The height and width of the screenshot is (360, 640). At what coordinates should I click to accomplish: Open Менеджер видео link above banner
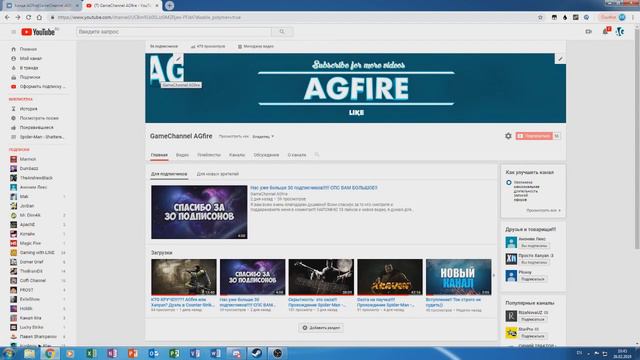(256, 47)
